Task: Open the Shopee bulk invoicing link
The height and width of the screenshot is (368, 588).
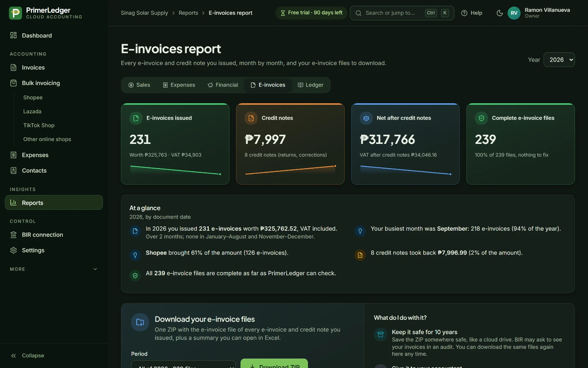Action: (x=33, y=98)
